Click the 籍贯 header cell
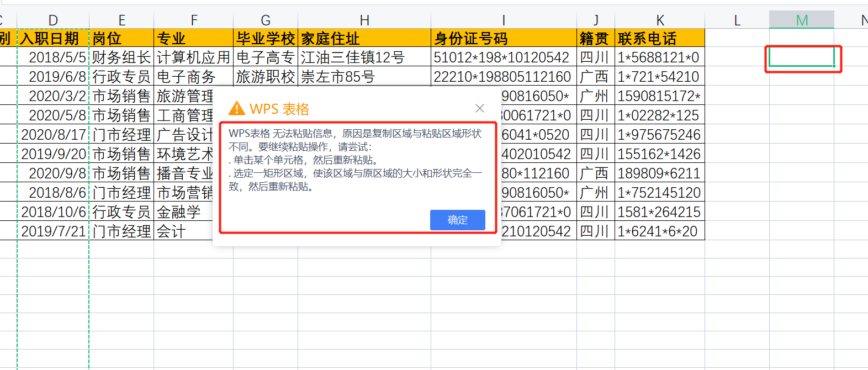 click(596, 38)
